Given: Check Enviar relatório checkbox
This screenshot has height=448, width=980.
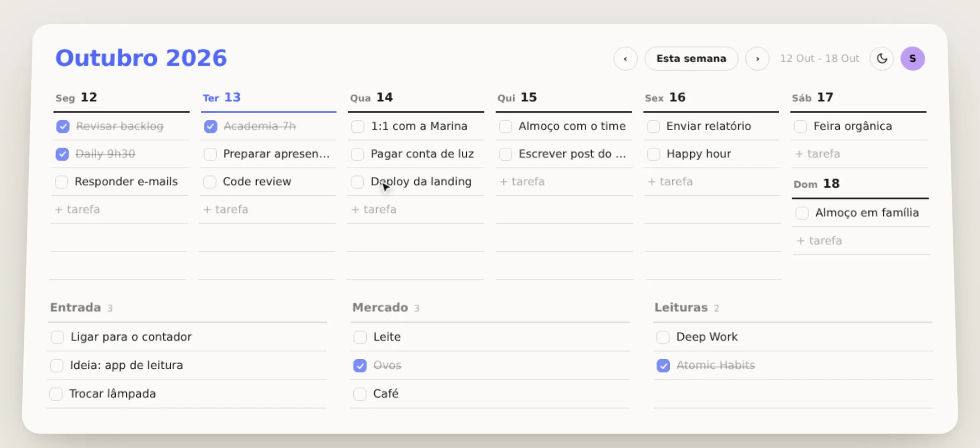Looking at the screenshot, I should coord(653,126).
